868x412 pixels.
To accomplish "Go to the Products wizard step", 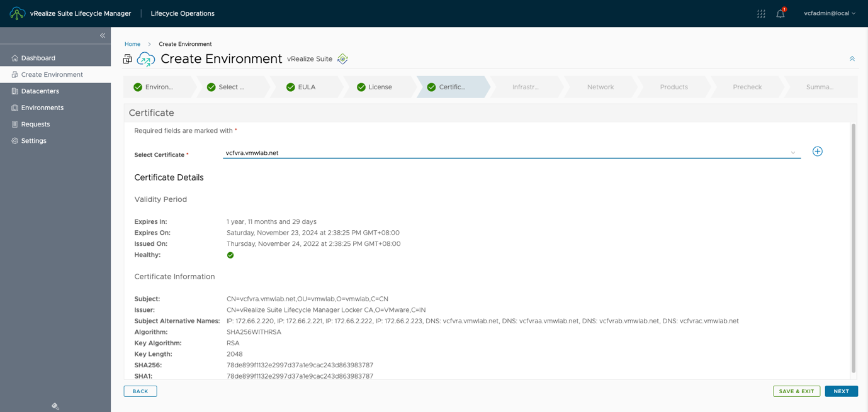I will click(674, 87).
